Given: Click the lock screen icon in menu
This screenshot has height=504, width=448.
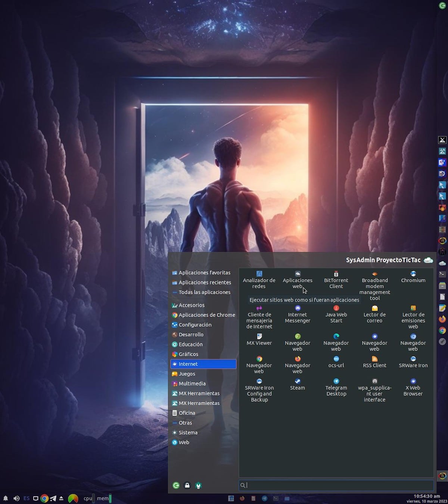Looking at the screenshot, I should coord(187,485).
